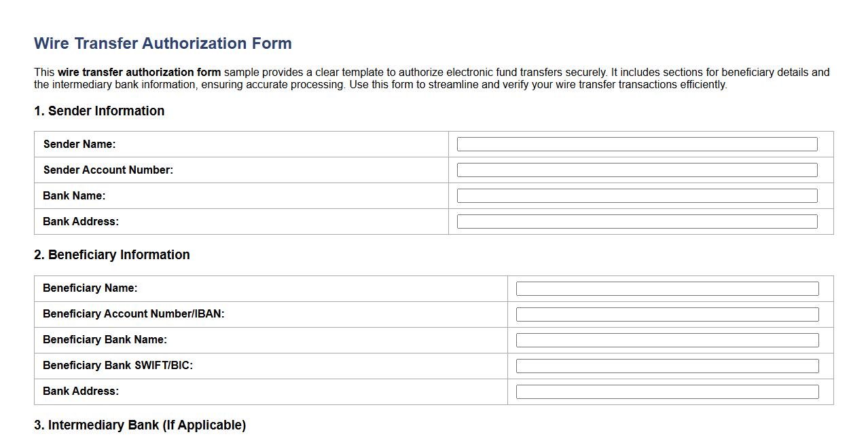Click the Bank Address input in Beneficiary Information
The image size is (868, 441).
click(668, 391)
